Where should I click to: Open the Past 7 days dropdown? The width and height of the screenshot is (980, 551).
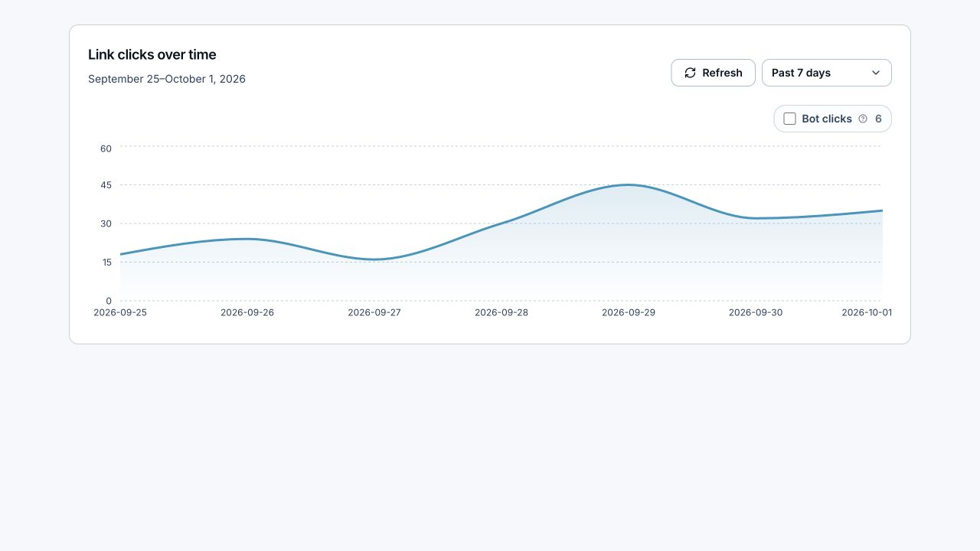827,73
